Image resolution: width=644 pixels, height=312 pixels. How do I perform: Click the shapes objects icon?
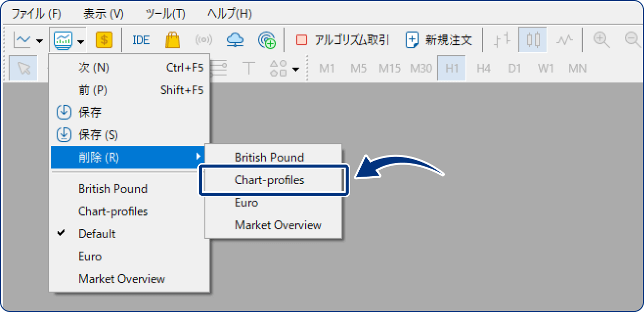click(278, 68)
